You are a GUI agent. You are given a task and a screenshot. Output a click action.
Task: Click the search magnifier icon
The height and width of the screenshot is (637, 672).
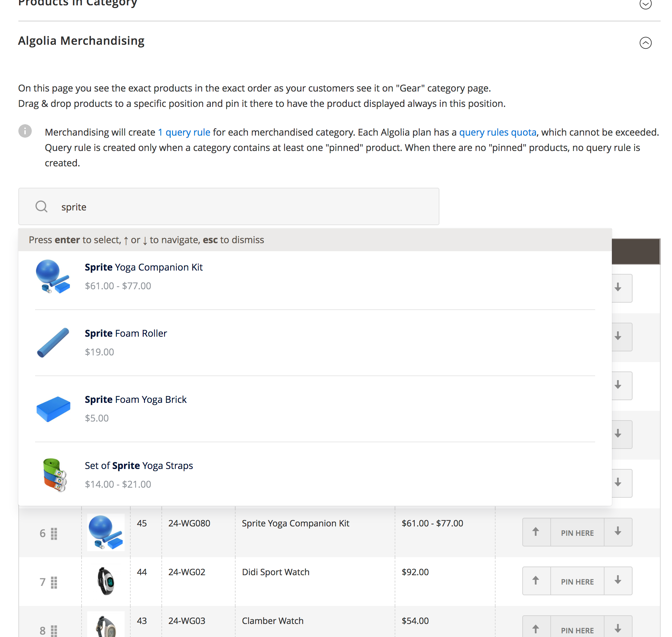point(41,206)
